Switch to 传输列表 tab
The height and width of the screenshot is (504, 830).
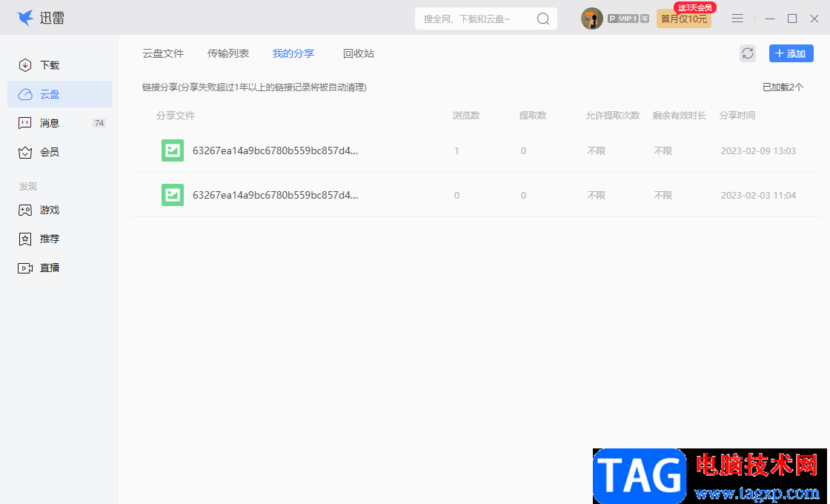(228, 53)
